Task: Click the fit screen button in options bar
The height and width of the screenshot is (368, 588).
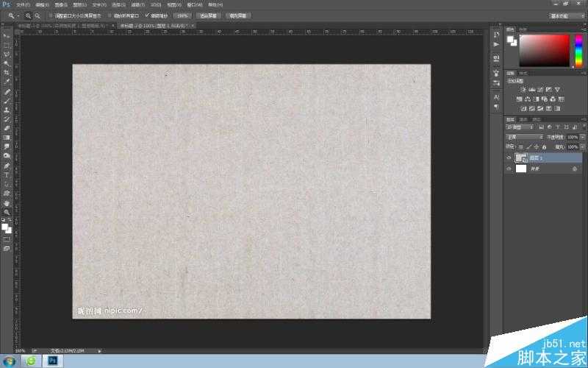Action: click(209, 15)
